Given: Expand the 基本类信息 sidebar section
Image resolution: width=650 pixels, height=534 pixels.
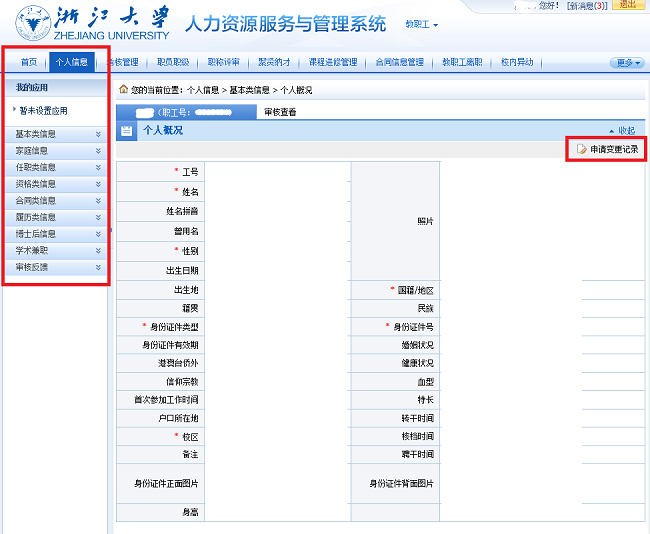Looking at the screenshot, I should point(56,134).
